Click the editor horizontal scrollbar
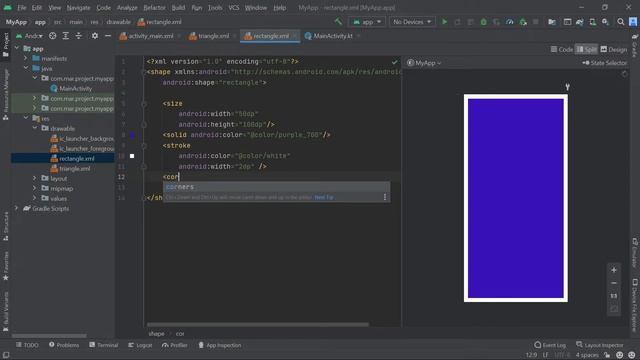Viewport: 640px width, 360px height. pos(258,324)
